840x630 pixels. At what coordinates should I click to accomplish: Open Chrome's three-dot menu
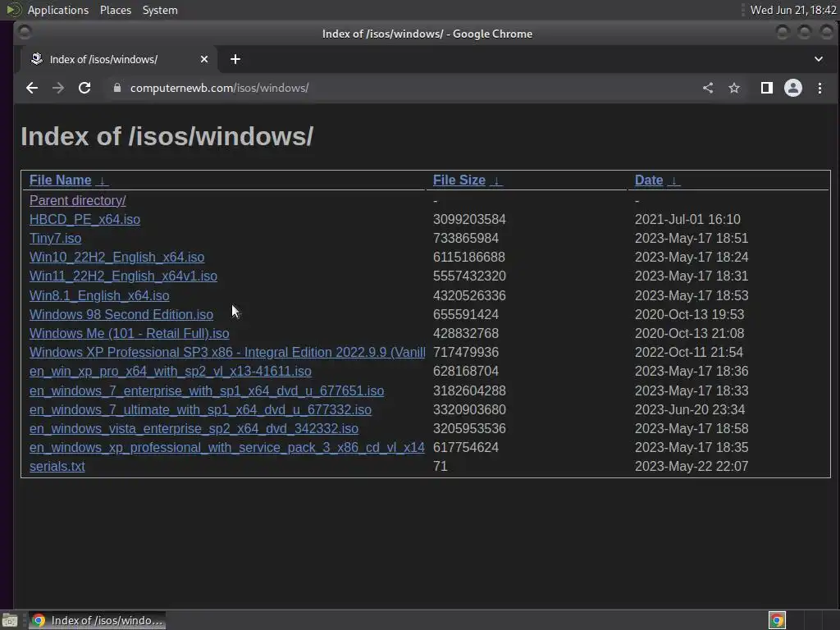819,88
